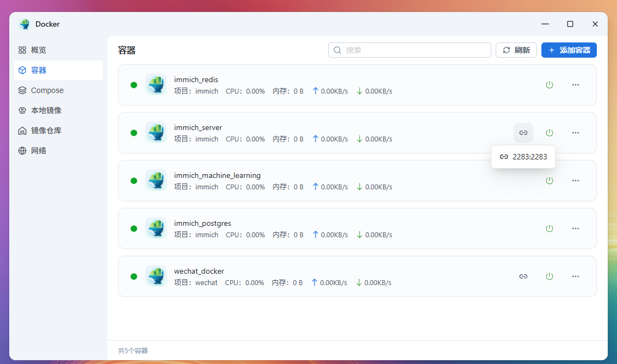Click the green status dot of immich_machine_learning
Image resolution: width=617 pixels, height=364 pixels.
tap(134, 181)
